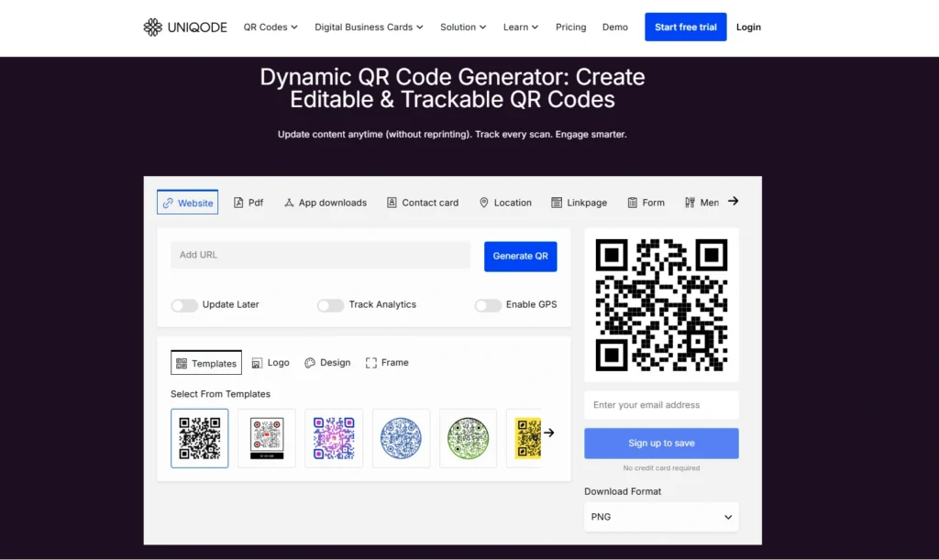Viewport: 939px width, 560px height.
Task: Enable the Track Analytics switch
Action: coord(330,305)
